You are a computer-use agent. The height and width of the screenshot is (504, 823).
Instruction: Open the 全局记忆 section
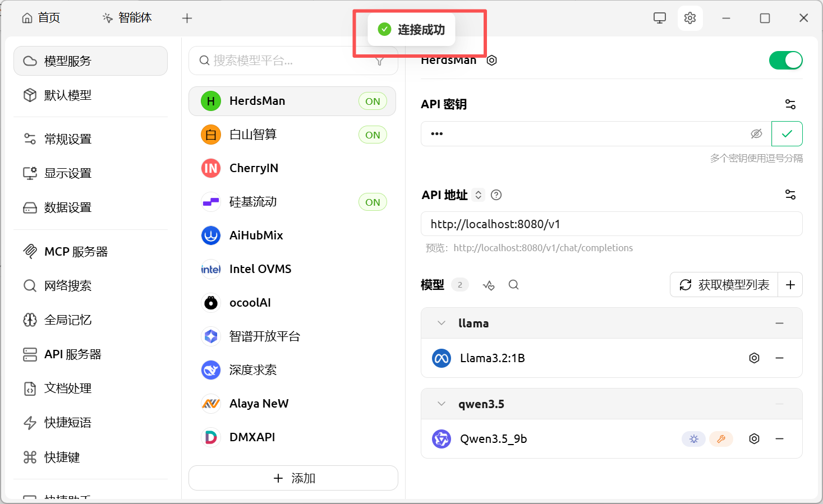pyautogui.click(x=90, y=320)
